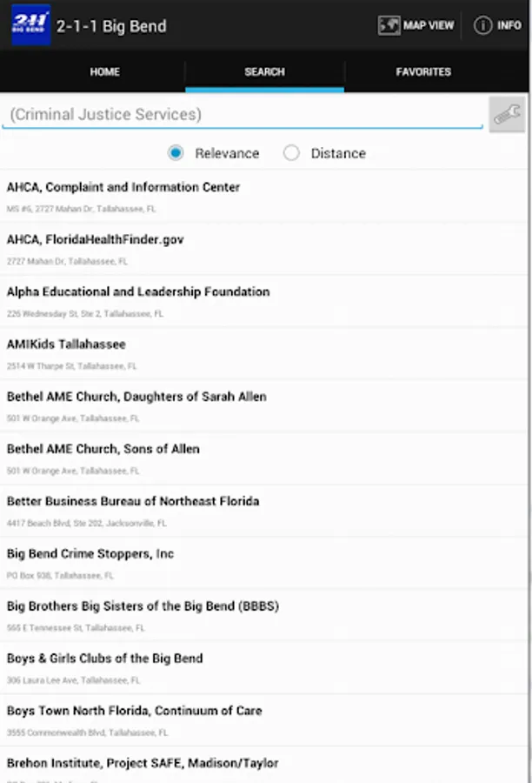Screen dimensions: 532x783
Task: Click the MAP VIEW label
Action: tap(429, 25)
